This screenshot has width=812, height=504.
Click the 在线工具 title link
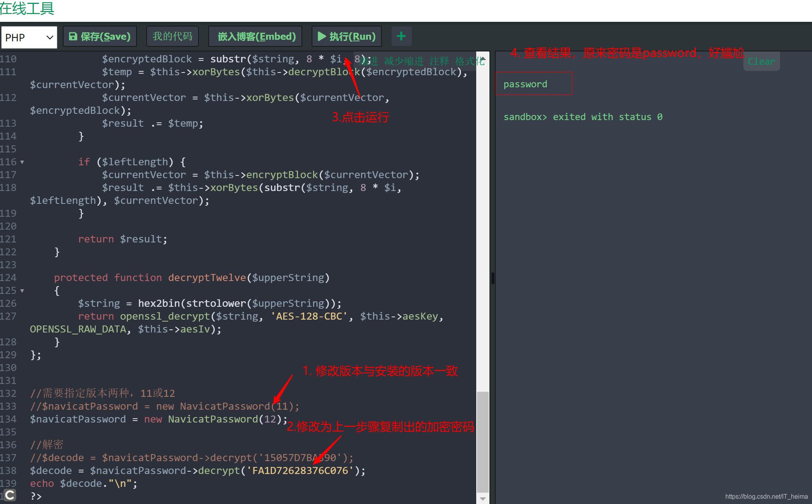pos(27,9)
